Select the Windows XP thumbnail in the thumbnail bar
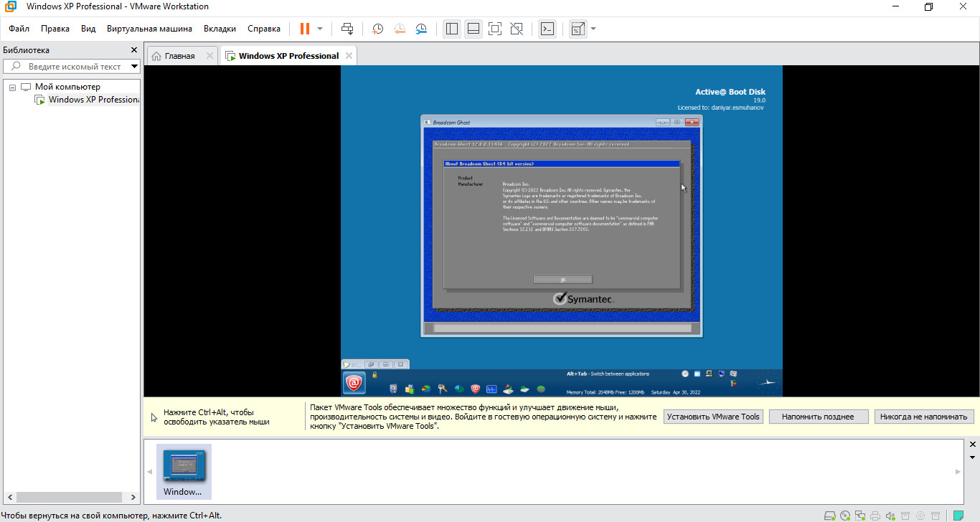This screenshot has width=980, height=522. (184, 471)
